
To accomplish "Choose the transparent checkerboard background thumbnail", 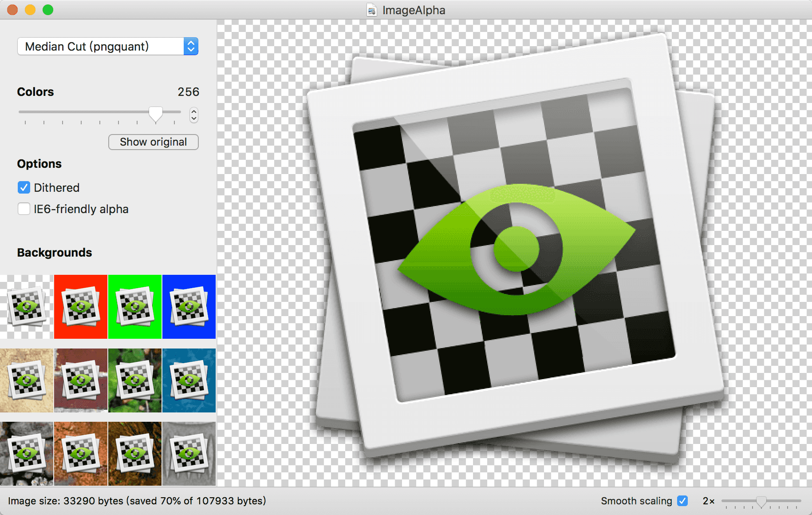I will pos(27,306).
